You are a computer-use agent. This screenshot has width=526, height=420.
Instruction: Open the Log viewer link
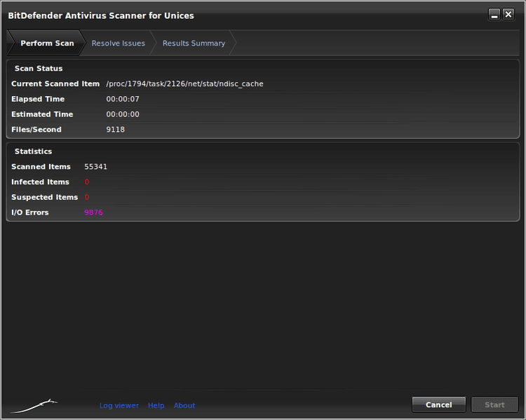pyautogui.click(x=119, y=405)
